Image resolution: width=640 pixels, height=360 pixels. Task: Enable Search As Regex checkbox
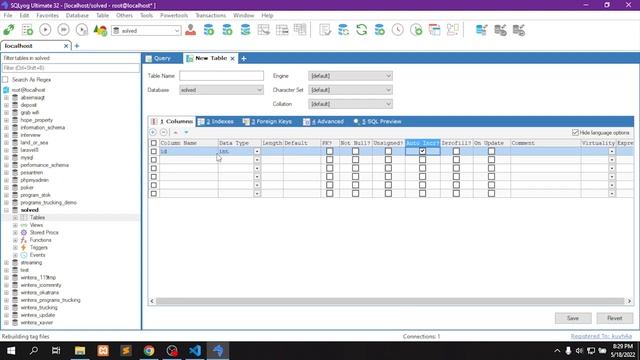tap(5, 80)
